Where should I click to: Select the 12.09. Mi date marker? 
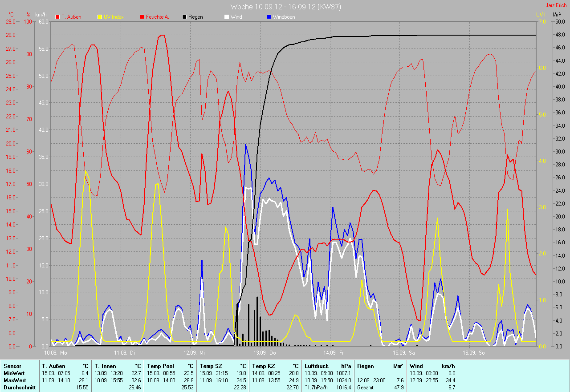pos(194,352)
